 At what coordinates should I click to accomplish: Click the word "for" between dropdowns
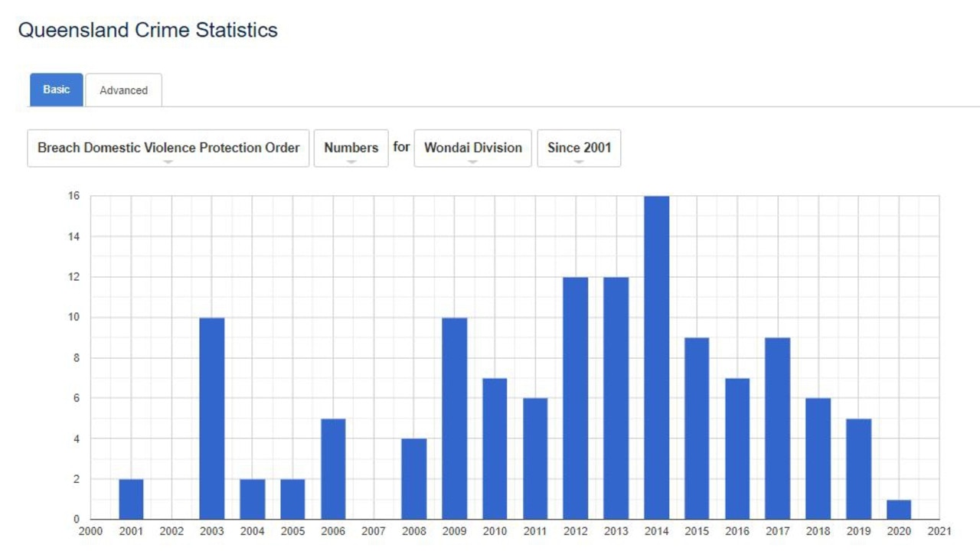tap(401, 146)
